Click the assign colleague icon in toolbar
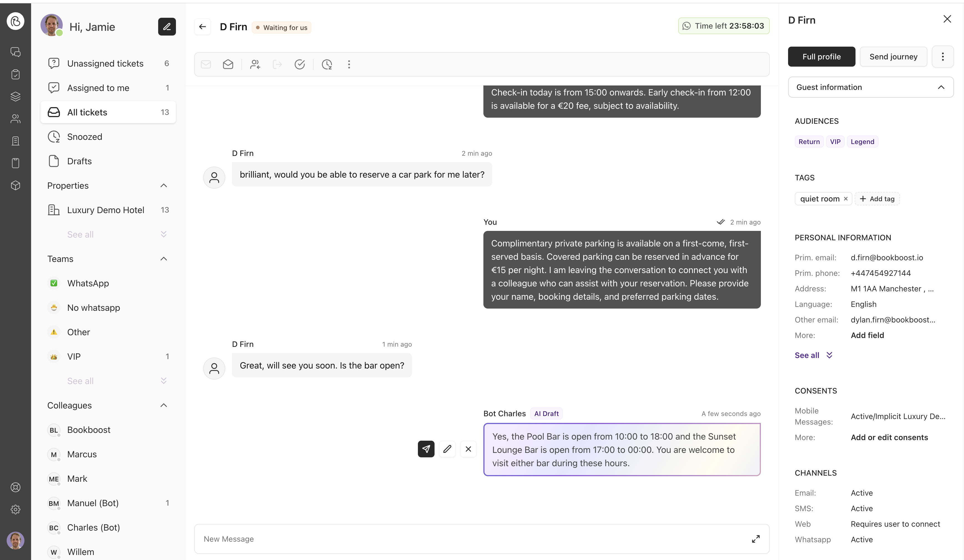This screenshot has width=964, height=560. click(x=255, y=64)
